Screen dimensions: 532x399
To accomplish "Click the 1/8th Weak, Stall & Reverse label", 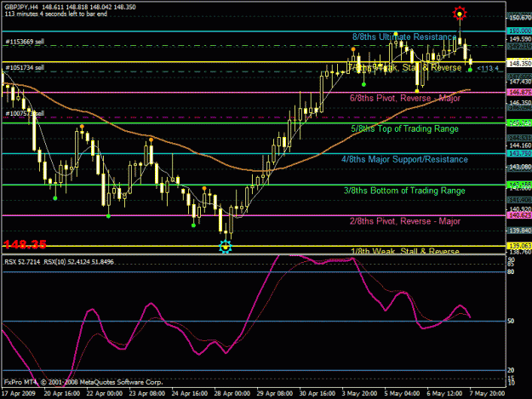I will (405, 251).
